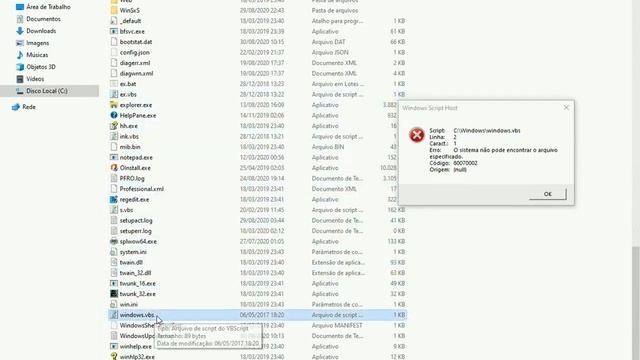
Task: Select the notepad.exe file icon
Action: pyautogui.click(x=114, y=158)
